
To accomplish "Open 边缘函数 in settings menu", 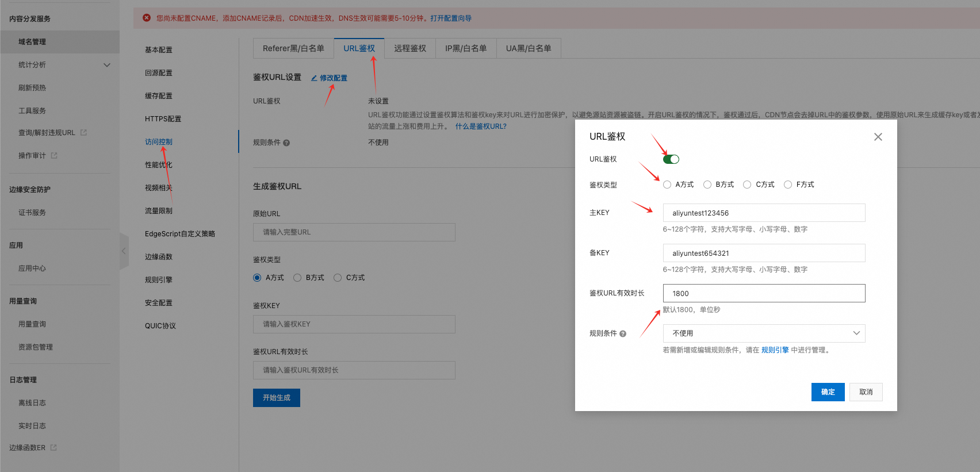I will coord(159,257).
